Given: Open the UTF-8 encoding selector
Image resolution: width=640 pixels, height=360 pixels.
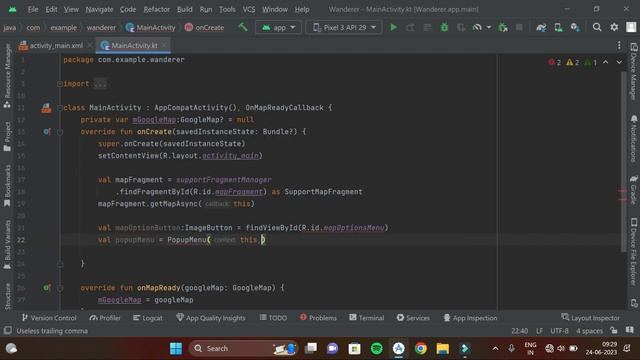Looking at the screenshot, I should (x=559, y=331).
